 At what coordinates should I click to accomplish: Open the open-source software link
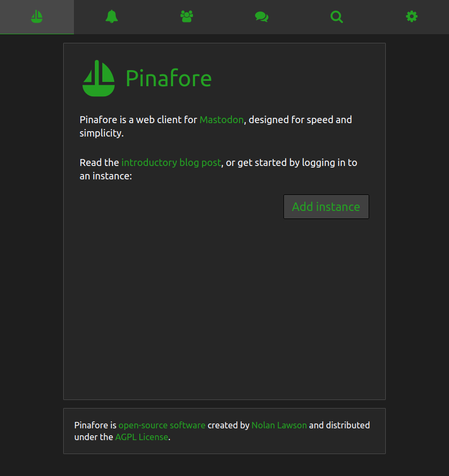[x=162, y=425]
